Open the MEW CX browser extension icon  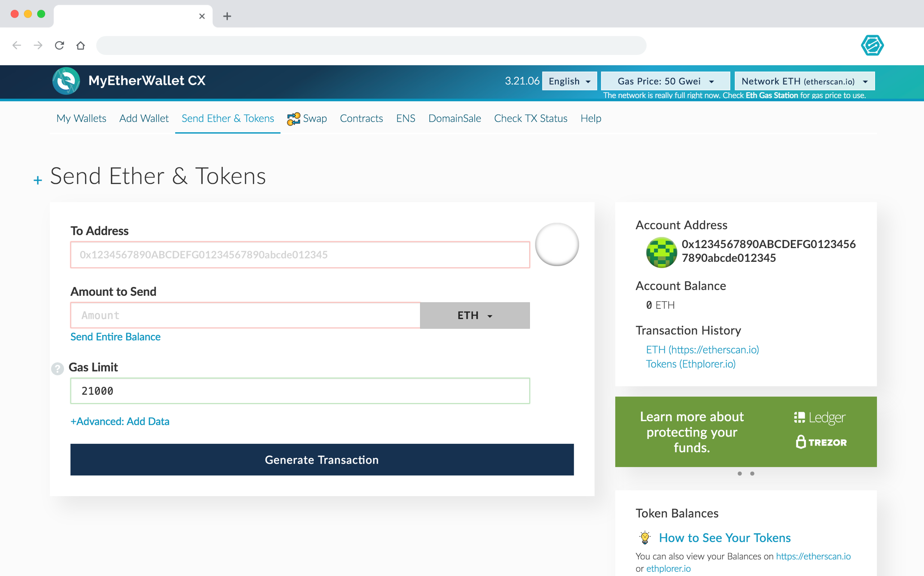[872, 45]
